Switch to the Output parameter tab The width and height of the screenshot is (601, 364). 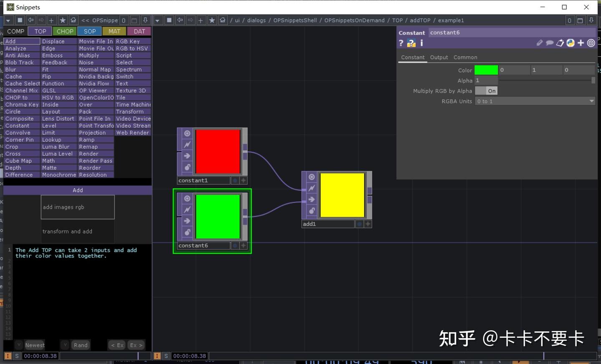point(439,57)
